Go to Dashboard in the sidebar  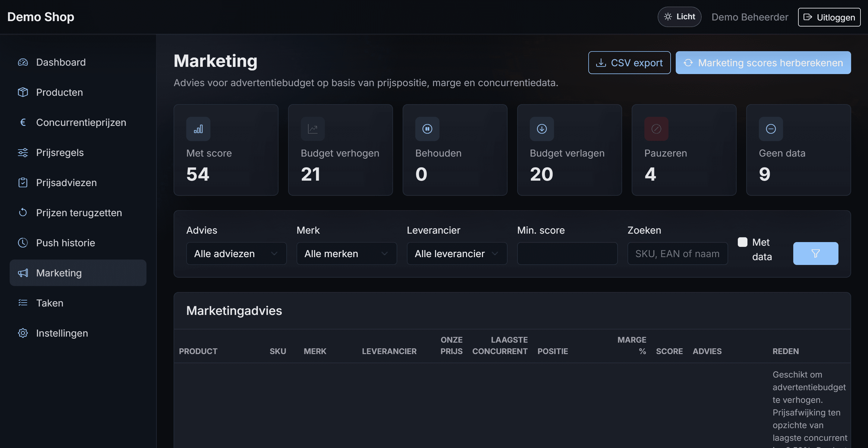(x=78, y=62)
